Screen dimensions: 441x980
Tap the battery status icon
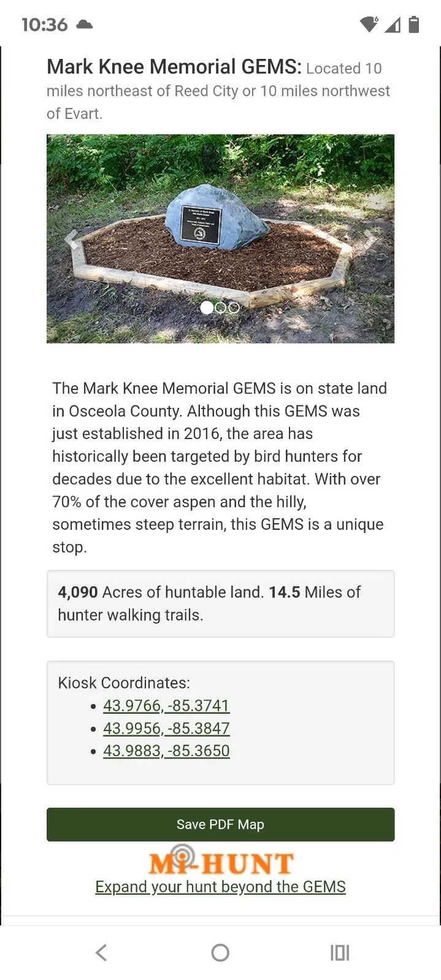point(414,25)
